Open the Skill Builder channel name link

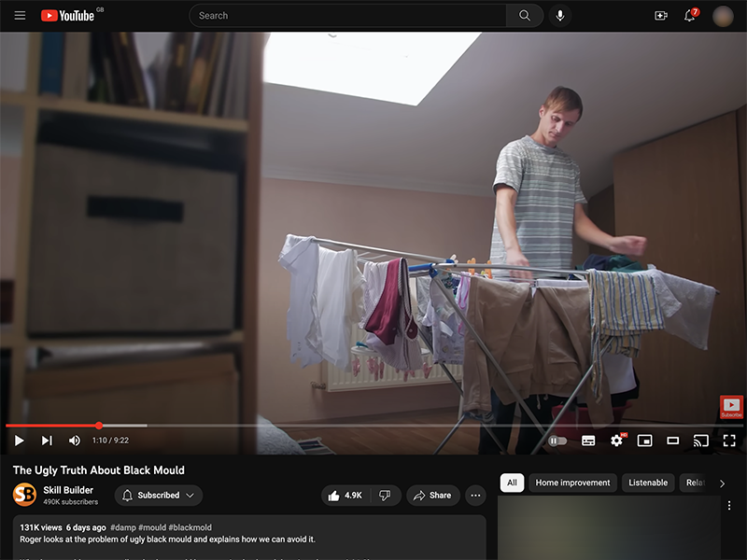click(x=68, y=490)
